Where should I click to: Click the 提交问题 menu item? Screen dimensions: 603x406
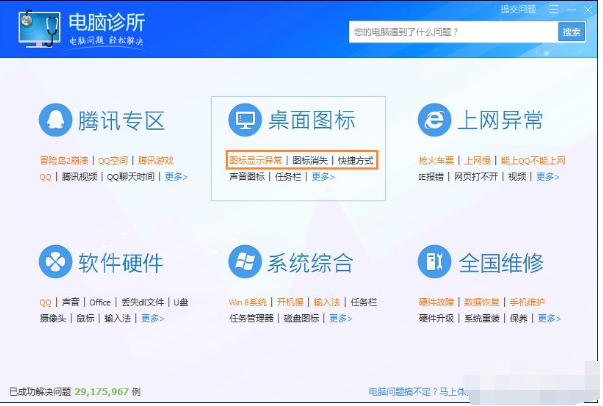[x=516, y=9]
